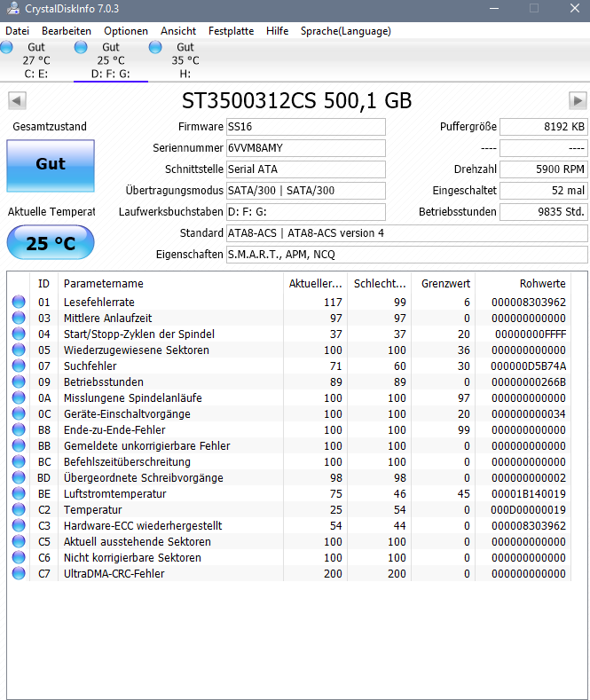Screen dimensions: 590x700
Task: Open the Hilfe menu
Action: [277, 31]
